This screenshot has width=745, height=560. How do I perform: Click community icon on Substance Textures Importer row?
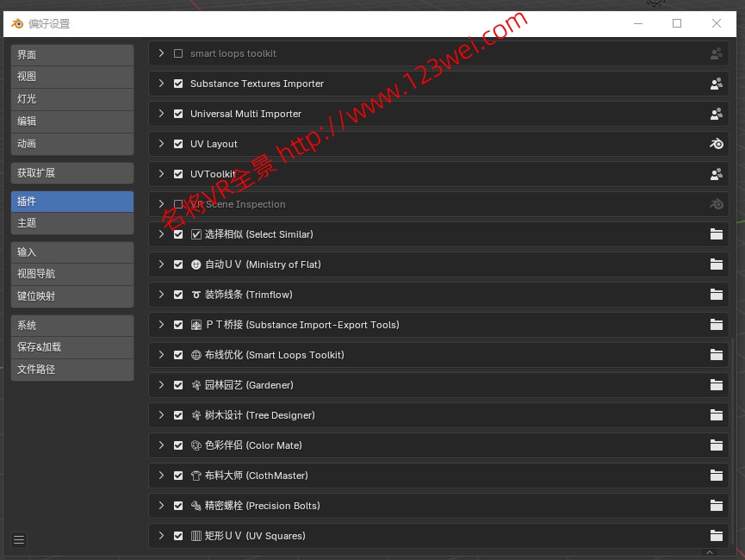coord(716,84)
